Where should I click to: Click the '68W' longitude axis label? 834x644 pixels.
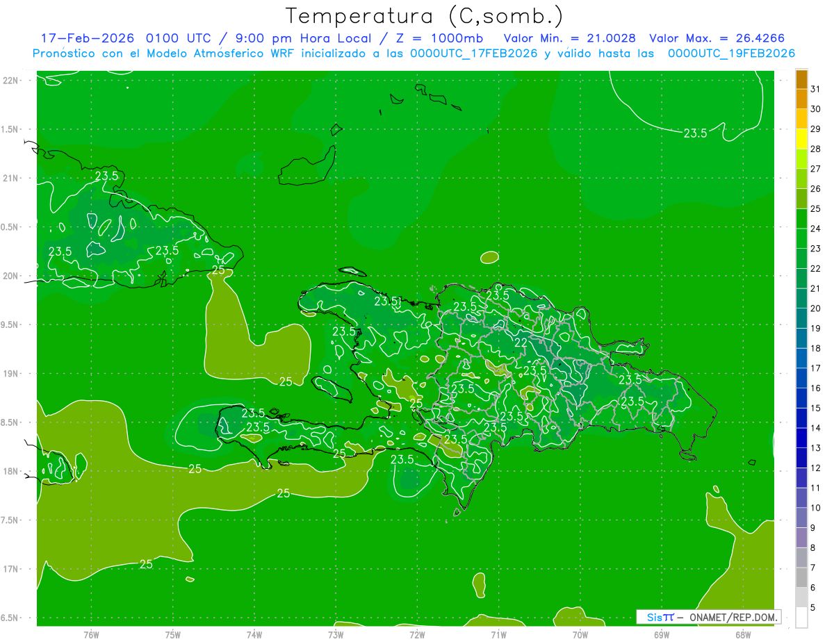(742, 635)
